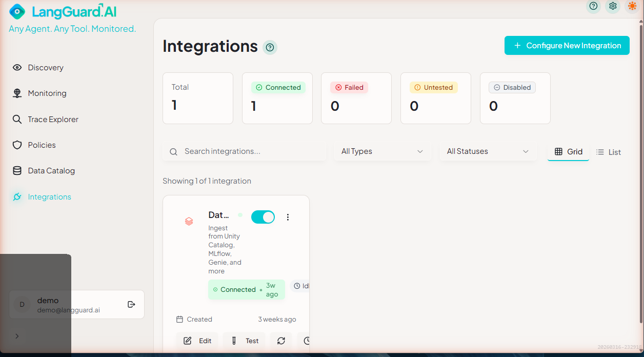The height and width of the screenshot is (357, 644).
Task: Disable the Databricks integration toggle
Action: [x=263, y=216]
